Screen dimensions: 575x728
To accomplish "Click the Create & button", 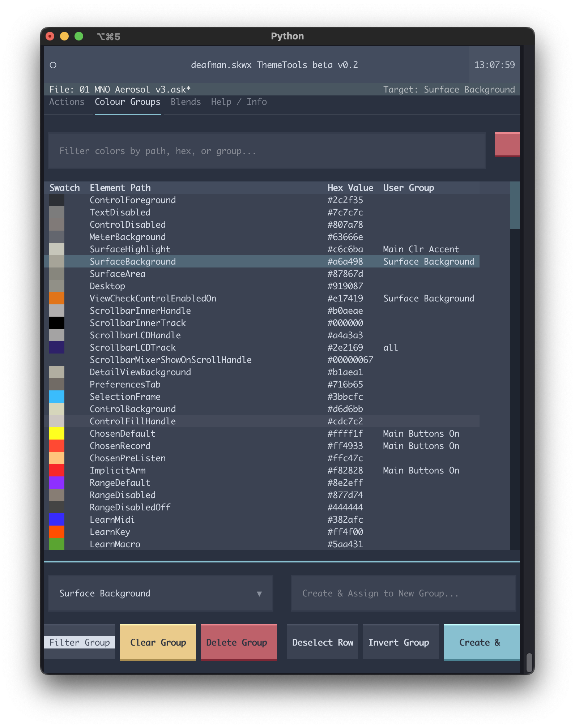I will [481, 642].
